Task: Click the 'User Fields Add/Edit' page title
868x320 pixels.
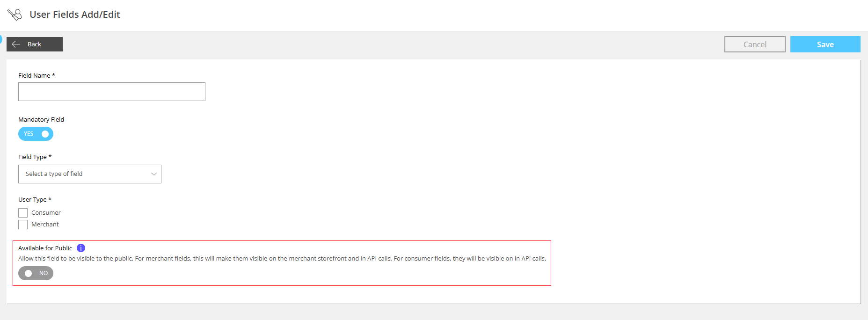Action: [x=75, y=15]
